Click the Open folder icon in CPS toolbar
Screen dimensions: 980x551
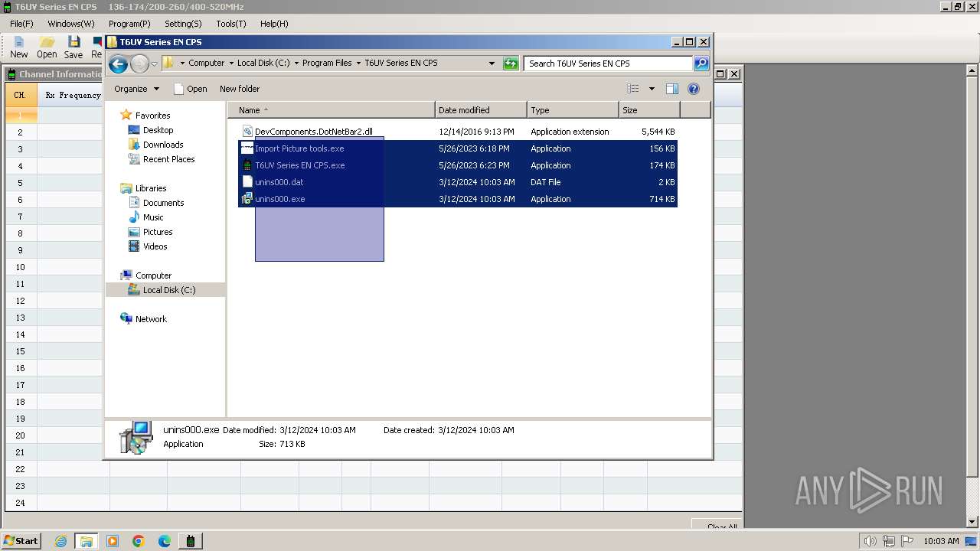[47, 47]
